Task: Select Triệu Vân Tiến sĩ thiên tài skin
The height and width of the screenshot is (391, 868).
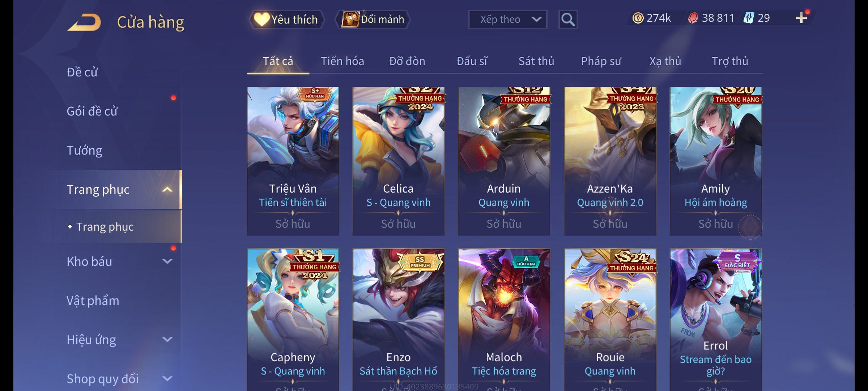Action: tap(293, 161)
